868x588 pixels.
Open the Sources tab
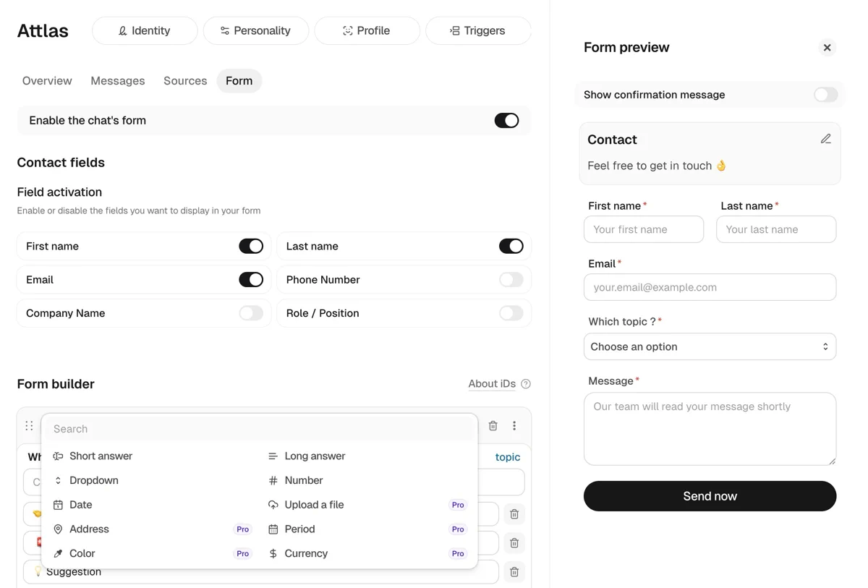coord(184,80)
